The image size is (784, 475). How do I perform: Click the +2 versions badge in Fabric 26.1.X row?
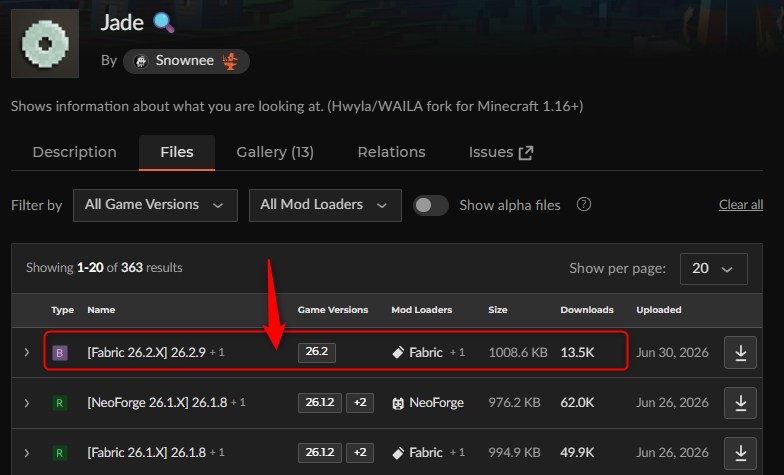[x=360, y=453]
